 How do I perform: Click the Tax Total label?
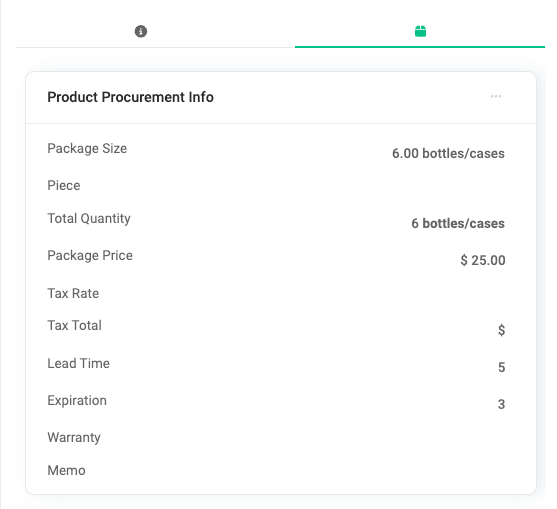point(75,325)
